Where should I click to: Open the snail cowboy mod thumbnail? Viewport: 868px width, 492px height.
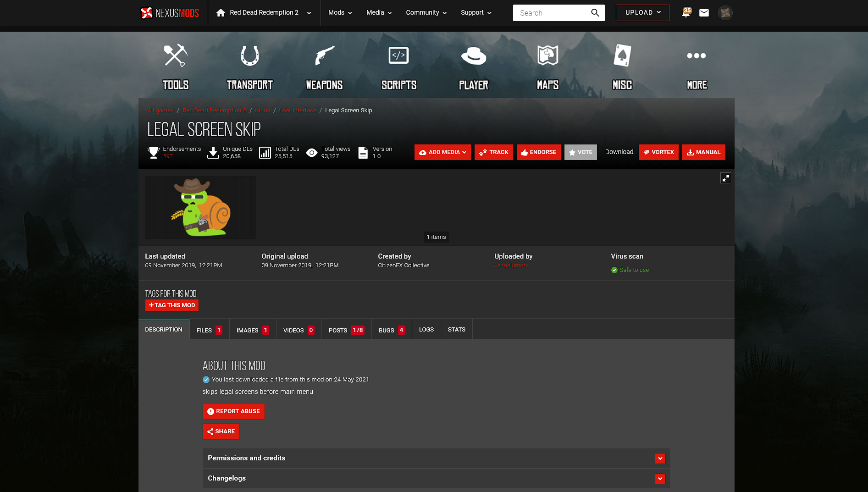pos(201,207)
